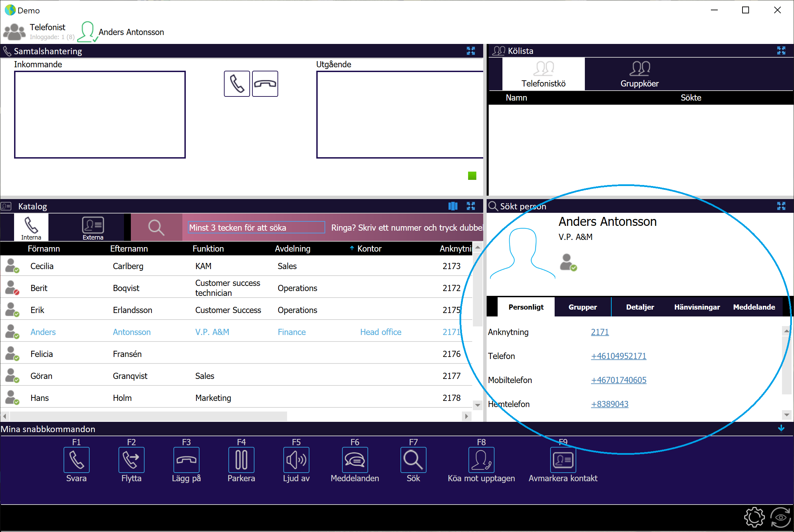The height and width of the screenshot is (532, 794).
Task: Click the hang up icon in Samtalshantering
Action: coord(265,84)
